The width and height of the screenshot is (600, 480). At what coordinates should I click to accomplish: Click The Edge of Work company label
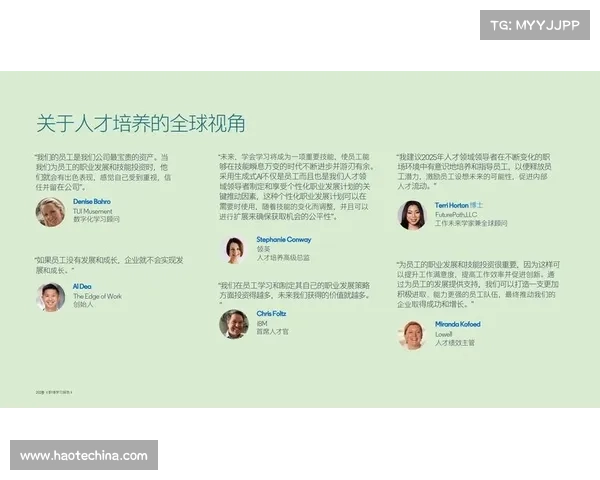97,296
